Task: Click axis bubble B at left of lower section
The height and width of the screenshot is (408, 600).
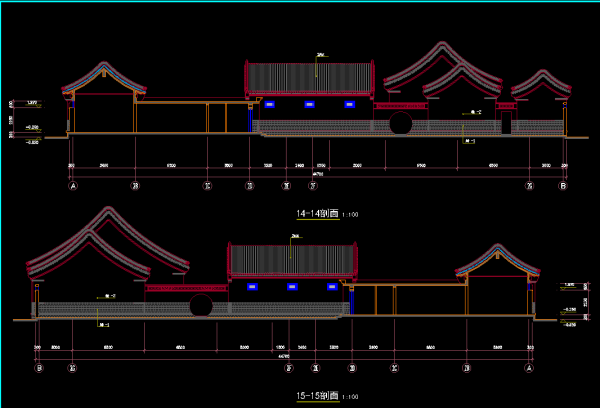Action: coord(39,368)
